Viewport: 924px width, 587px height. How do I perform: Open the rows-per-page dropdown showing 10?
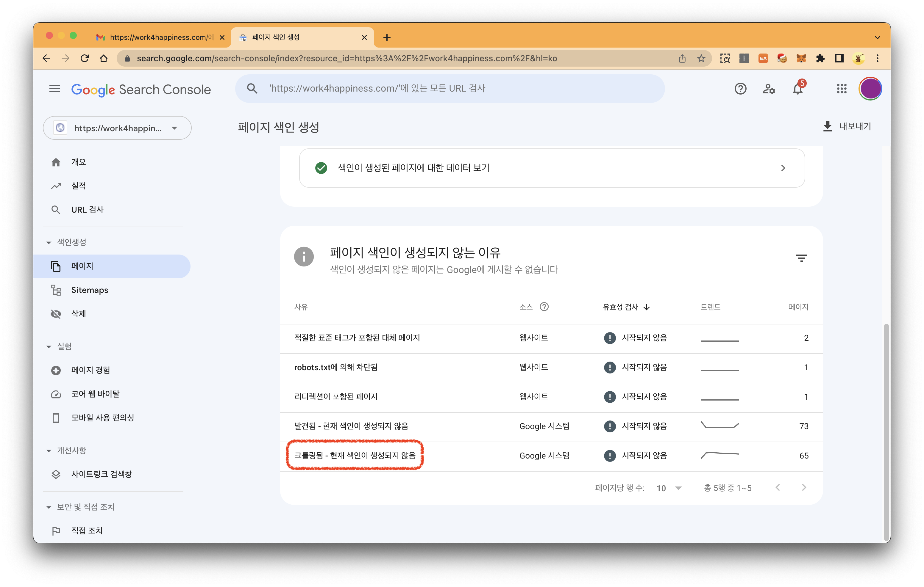669,488
